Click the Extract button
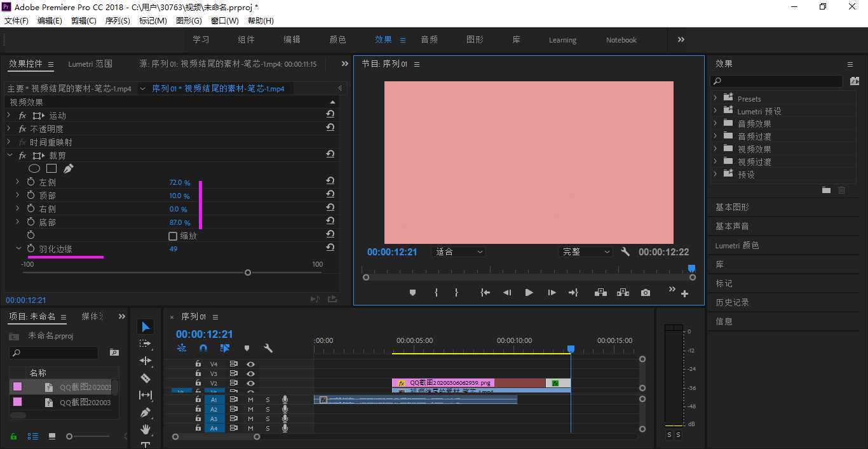The width and height of the screenshot is (868, 449). pyautogui.click(x=623, y=293)
